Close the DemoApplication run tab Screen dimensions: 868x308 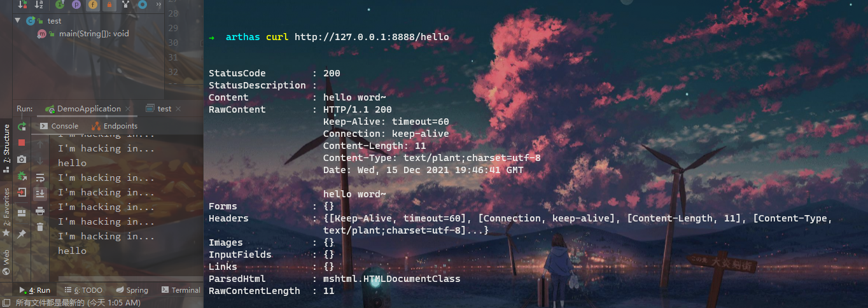coord(129,109)
